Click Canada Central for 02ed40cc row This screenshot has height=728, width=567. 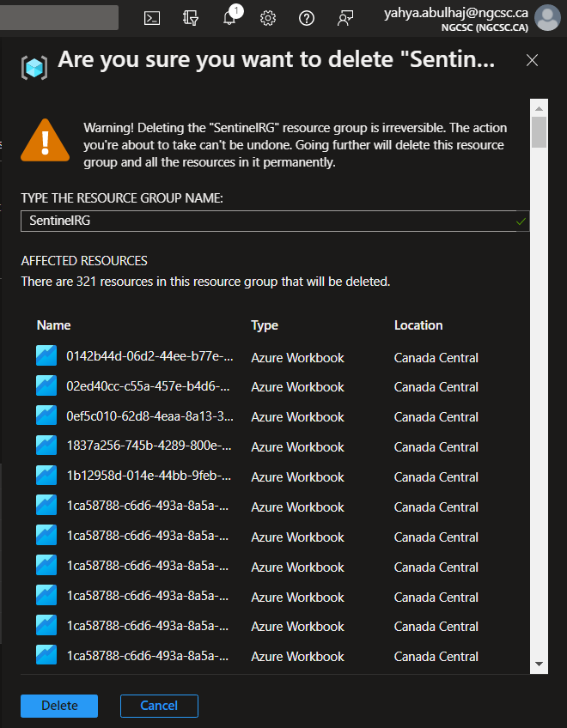point(436,387)
